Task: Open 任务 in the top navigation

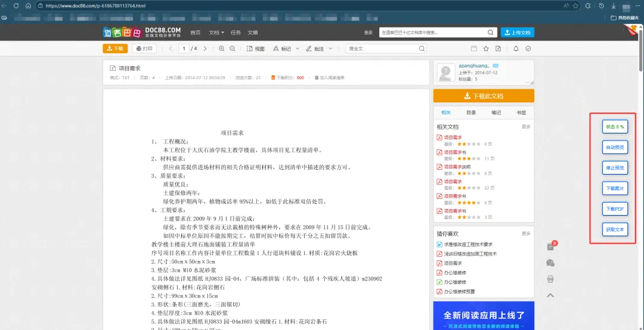Action: [236, 32]
